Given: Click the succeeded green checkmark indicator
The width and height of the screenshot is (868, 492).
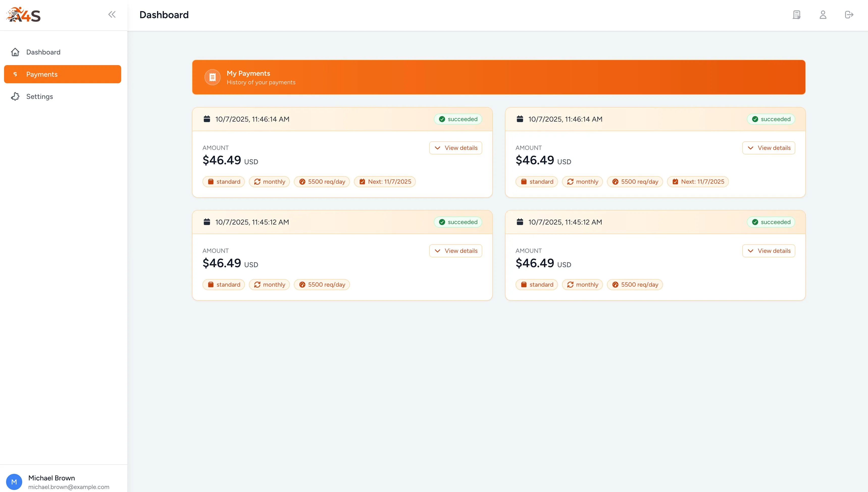Looking at the screenshot, I should (x=442, y=119).
